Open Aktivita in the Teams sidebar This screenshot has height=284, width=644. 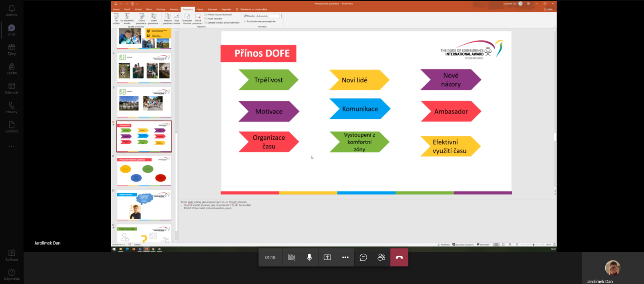[x=12, y=10]
